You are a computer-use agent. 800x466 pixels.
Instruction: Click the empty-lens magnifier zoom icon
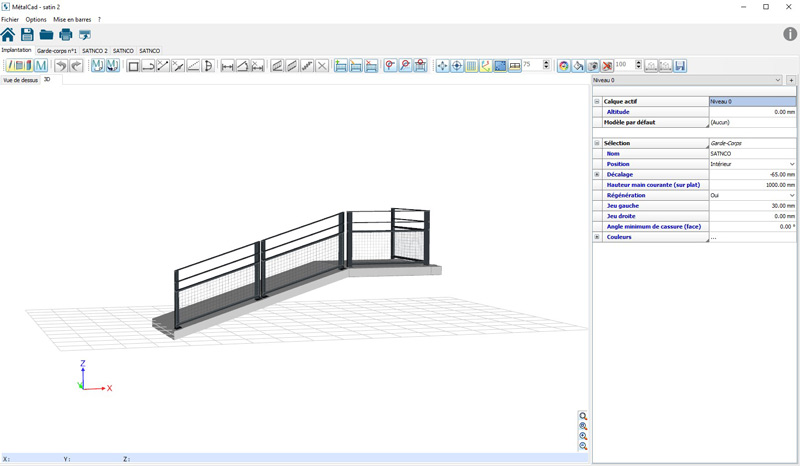coord(583,416)
